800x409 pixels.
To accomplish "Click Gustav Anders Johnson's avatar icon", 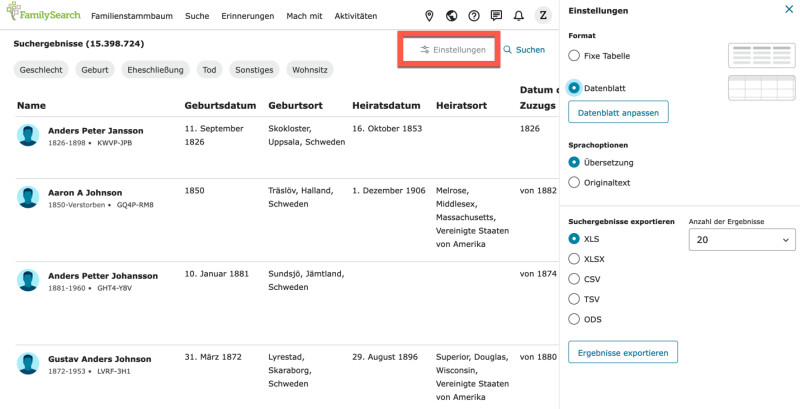I will pyautogui.click(x=28, y=363).
